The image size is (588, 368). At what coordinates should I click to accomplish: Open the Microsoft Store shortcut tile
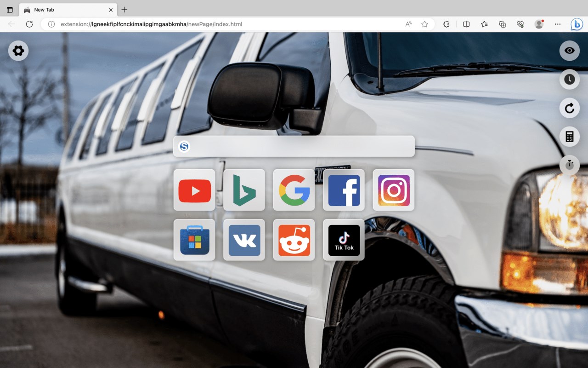[x=194, y=240]
